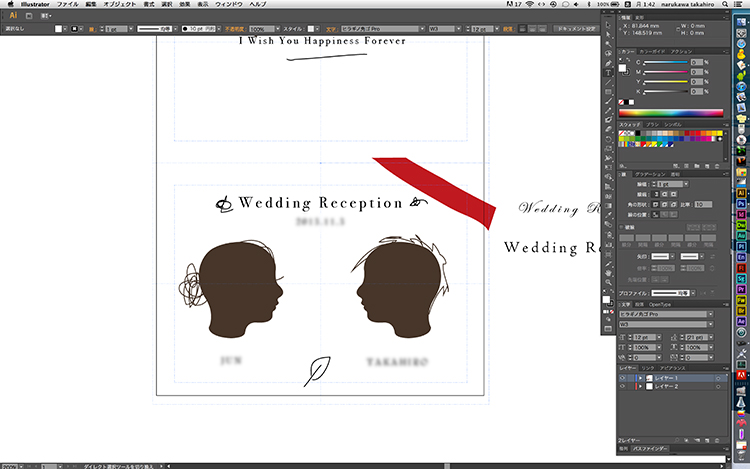The image size is (750, 469).
Task: Click the Cyan percentage input field
Action: pos(696,62)
